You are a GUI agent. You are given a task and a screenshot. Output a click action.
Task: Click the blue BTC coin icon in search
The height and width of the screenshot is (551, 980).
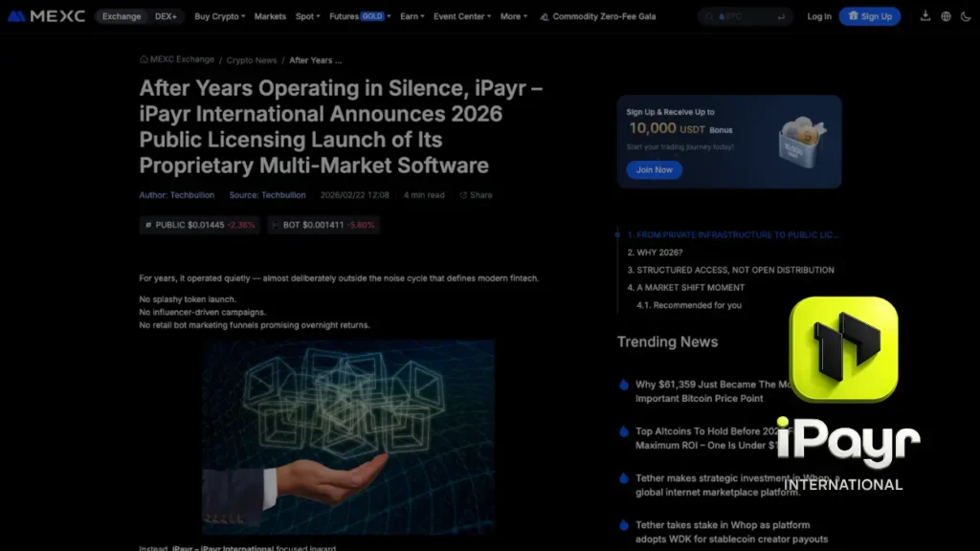(721, 15)
